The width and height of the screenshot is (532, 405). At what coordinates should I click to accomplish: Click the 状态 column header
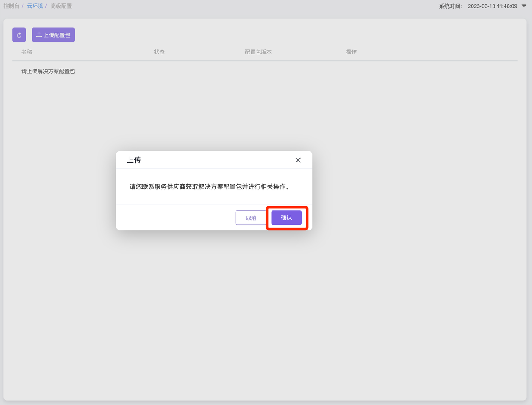click(159, 52)
